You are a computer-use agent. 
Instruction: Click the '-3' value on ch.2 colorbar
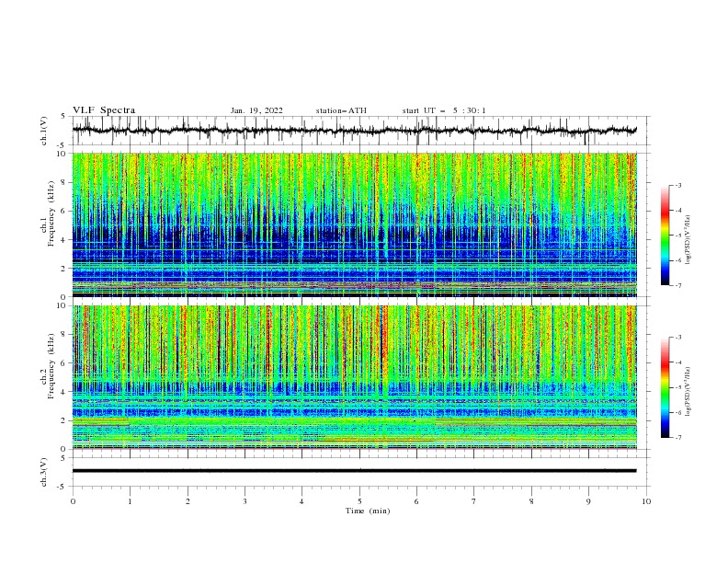pos(678,338)
